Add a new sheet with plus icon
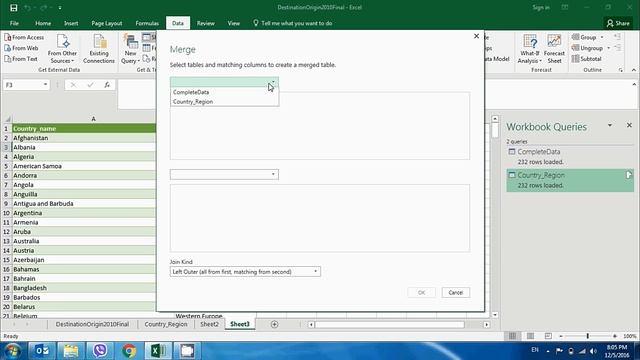The image size is (640, 360). click(274, 324)
